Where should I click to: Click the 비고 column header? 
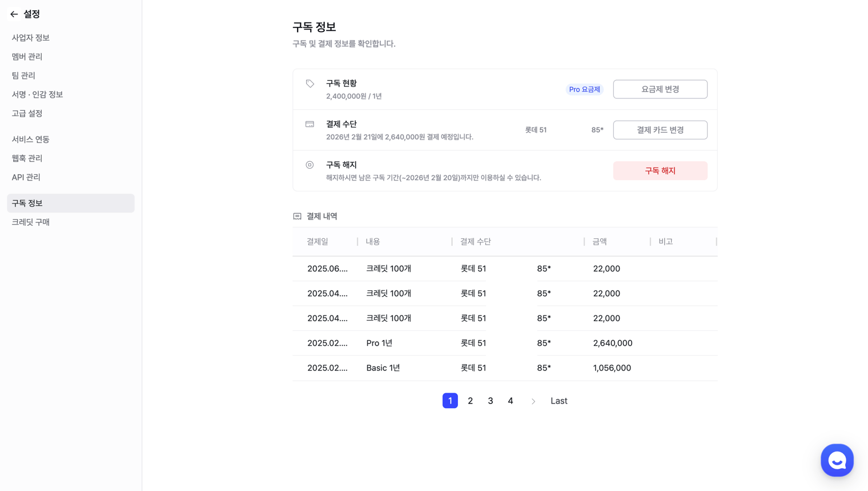pyautogui.click(x=666, y=242)
